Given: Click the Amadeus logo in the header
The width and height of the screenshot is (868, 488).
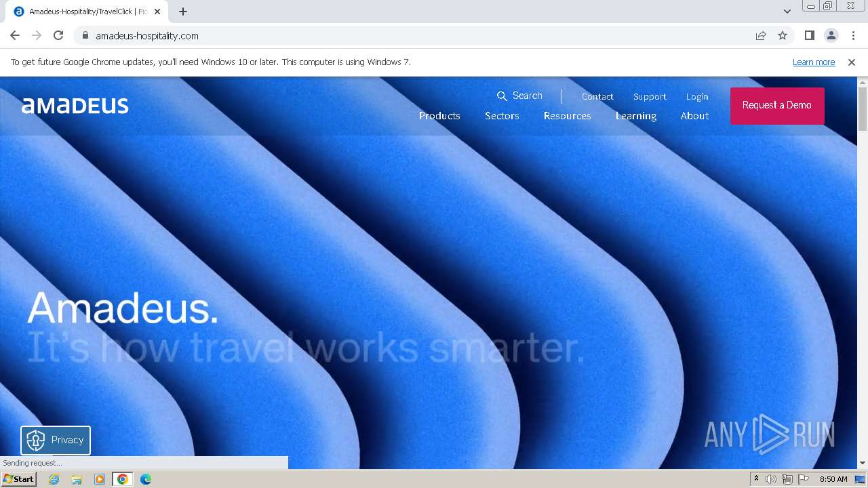Looking at the screenshot, I should [75, 105].
